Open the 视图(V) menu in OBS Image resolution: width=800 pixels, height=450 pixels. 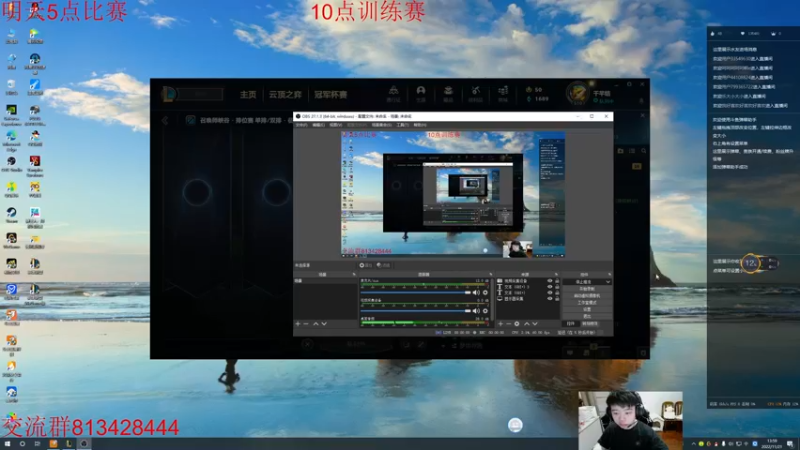click(x=336, y=125)
